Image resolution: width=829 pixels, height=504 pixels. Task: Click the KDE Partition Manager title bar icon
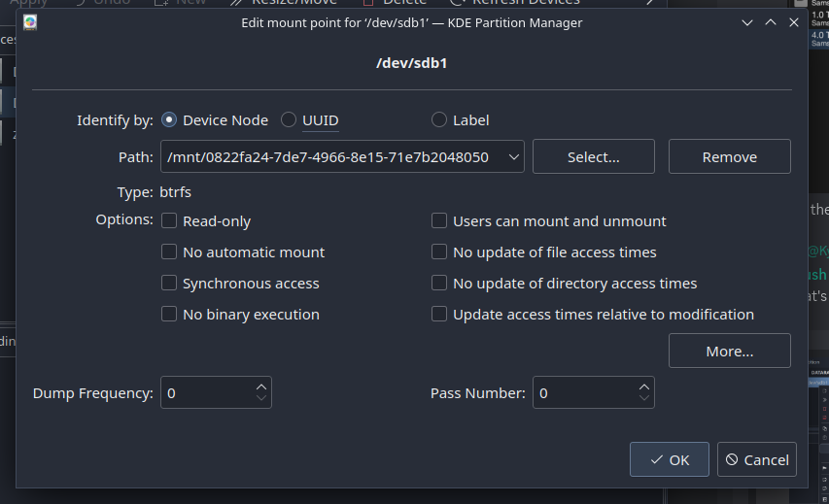point(30,22)
